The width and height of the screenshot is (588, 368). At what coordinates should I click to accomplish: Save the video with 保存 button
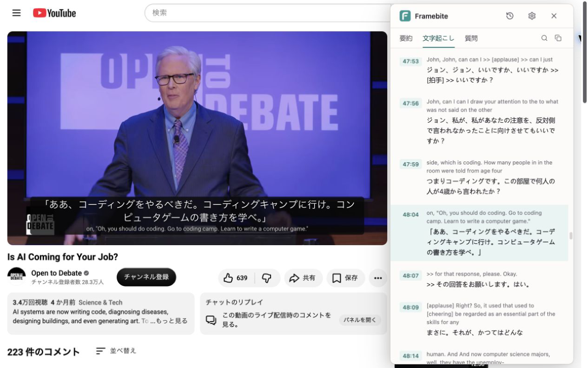345,278
